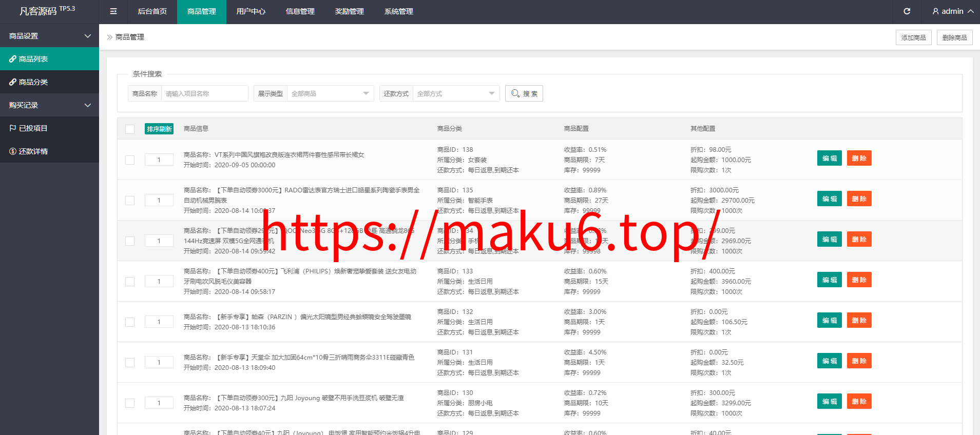Open 还款详情 in the sidebar

[x=49, y=151]
